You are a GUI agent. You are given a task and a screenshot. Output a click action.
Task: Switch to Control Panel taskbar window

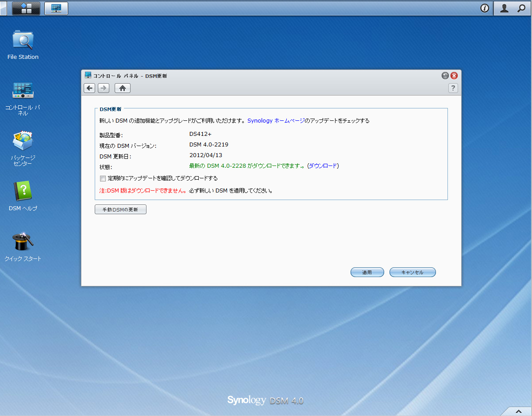click(x=56, y=8)
